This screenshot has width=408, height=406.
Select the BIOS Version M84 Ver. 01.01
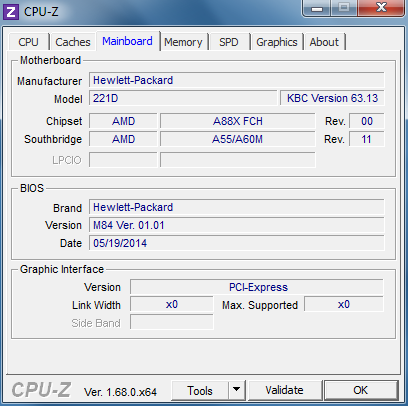[236, 225]
